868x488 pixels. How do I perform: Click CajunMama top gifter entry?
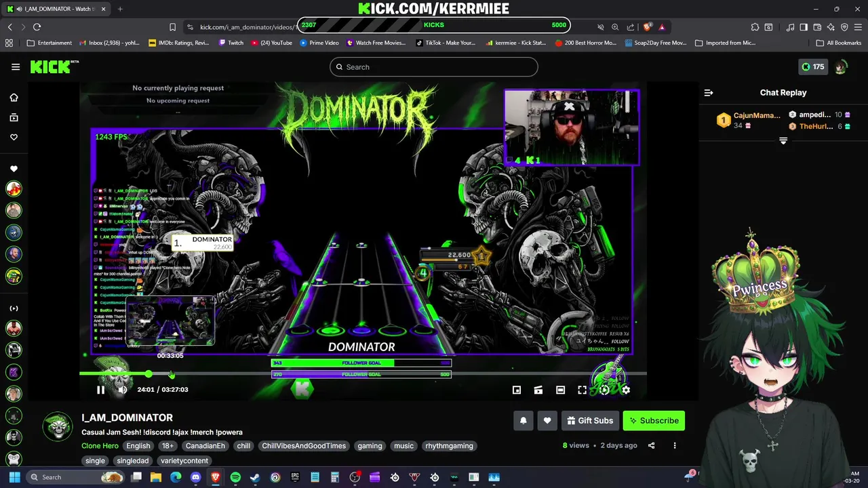(x=749, y=120)
